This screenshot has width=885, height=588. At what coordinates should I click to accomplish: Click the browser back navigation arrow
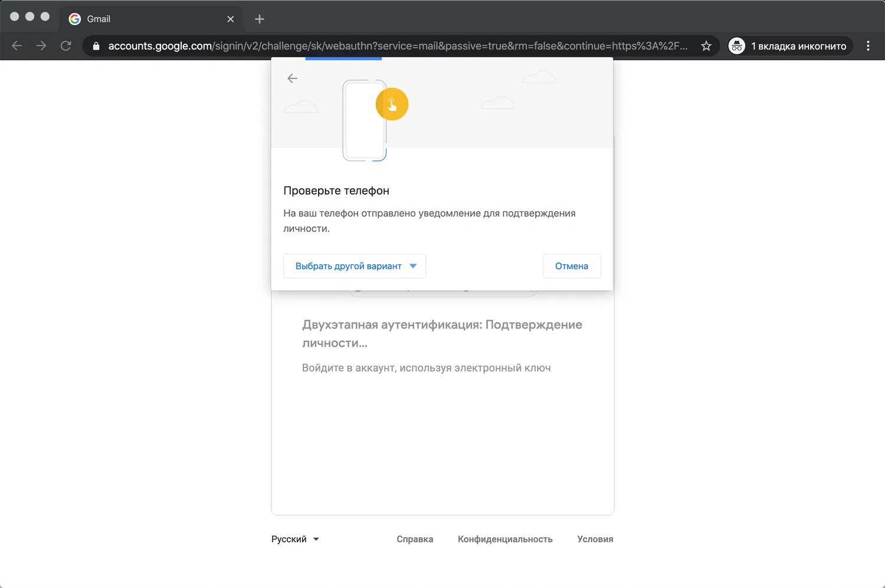point(17,46)
